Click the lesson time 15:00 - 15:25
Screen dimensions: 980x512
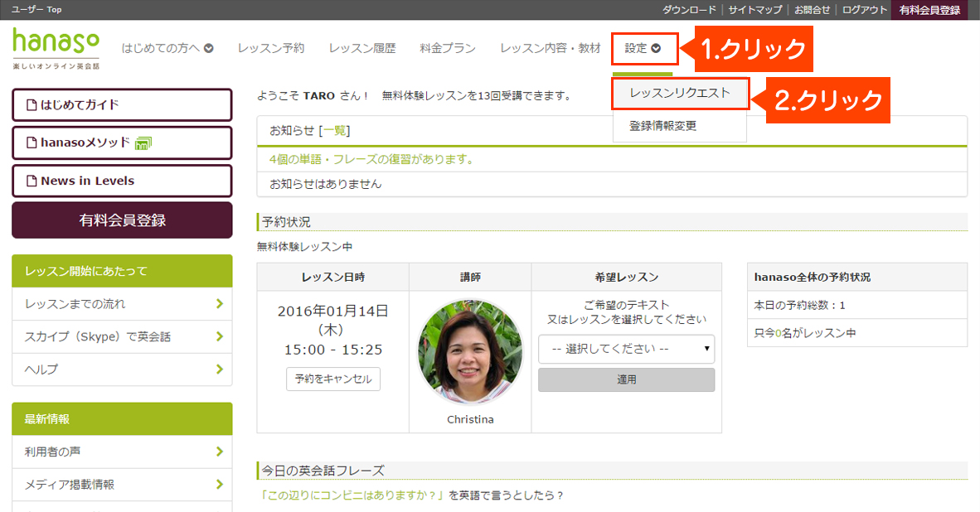333,350
